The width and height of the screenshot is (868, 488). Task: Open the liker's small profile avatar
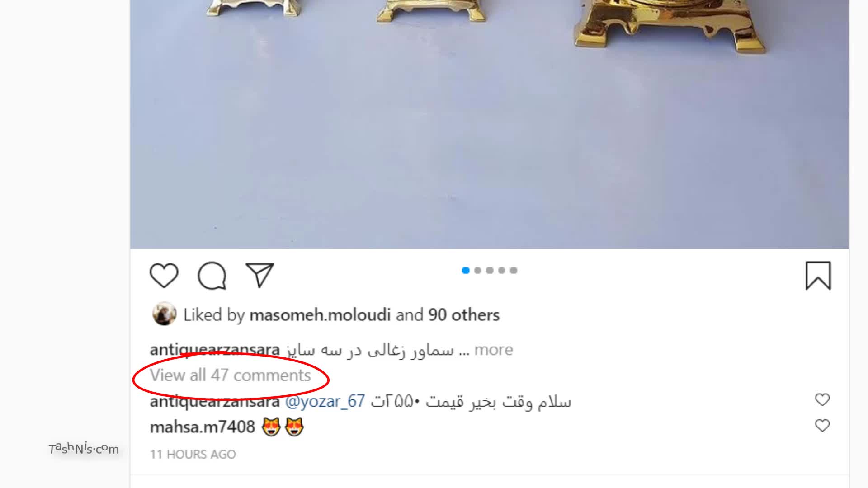pos(164,314)
